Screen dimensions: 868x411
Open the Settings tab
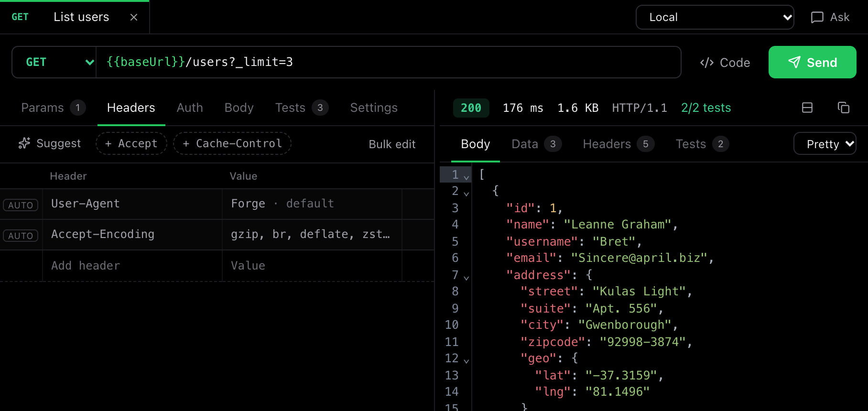(x=374, y=108)
